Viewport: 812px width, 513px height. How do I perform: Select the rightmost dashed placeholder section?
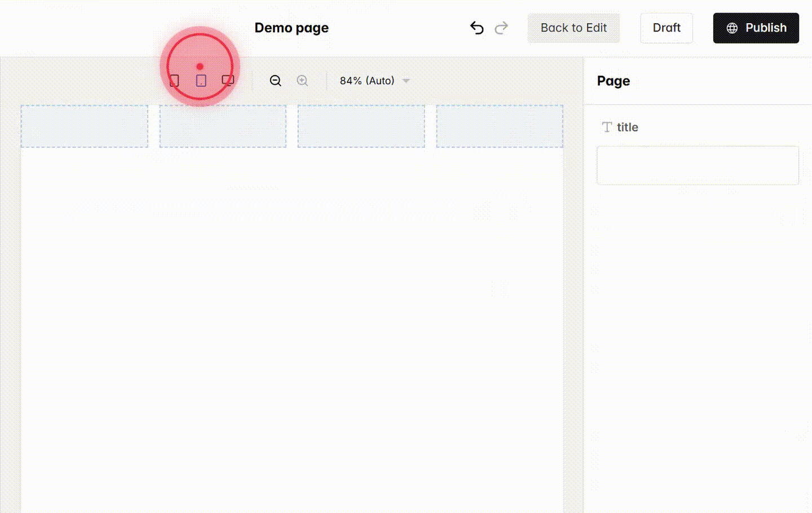click(500, 125)
